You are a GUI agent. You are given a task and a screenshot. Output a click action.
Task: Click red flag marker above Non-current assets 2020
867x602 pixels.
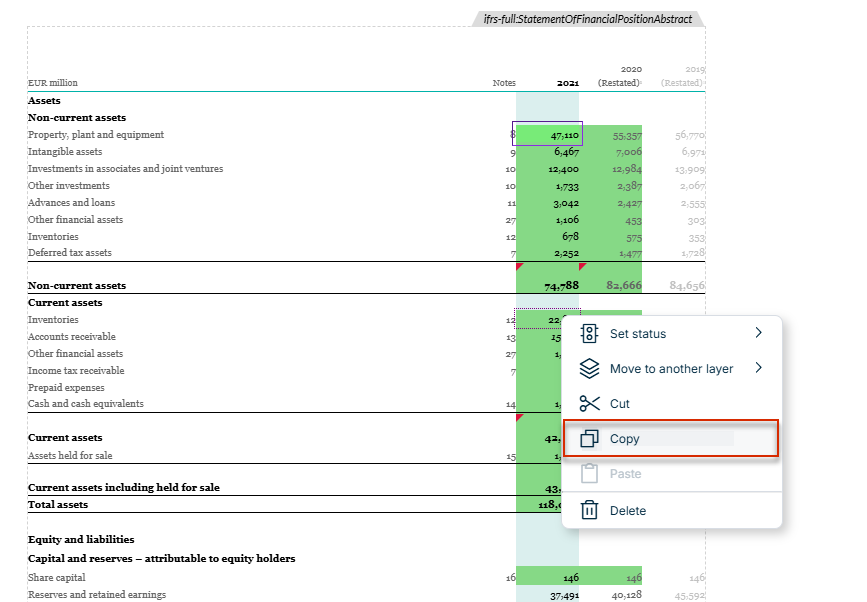click(582, 266)
